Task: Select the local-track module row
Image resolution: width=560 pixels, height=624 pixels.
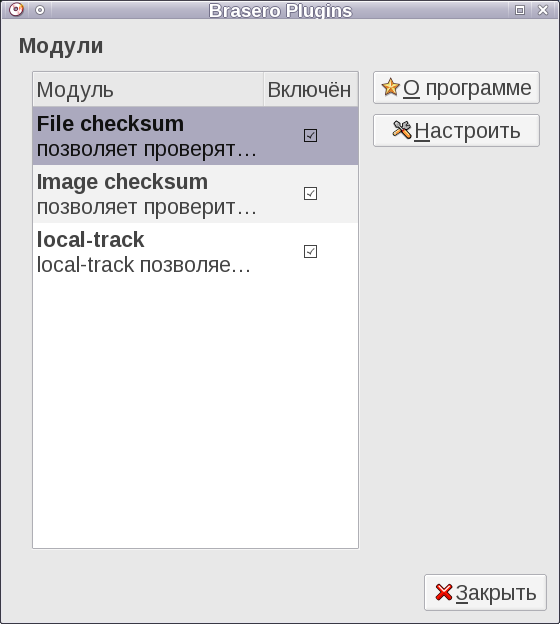Action: (x=195, y=252)
